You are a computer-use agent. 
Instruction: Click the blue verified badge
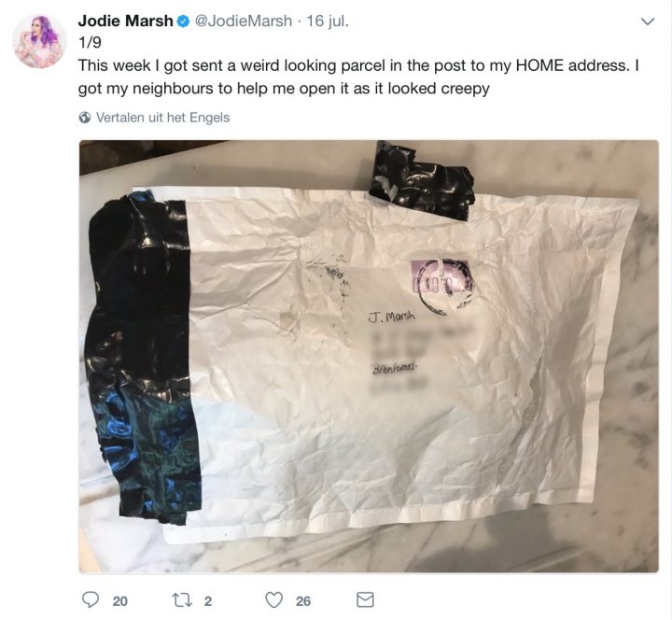point(184,21)
